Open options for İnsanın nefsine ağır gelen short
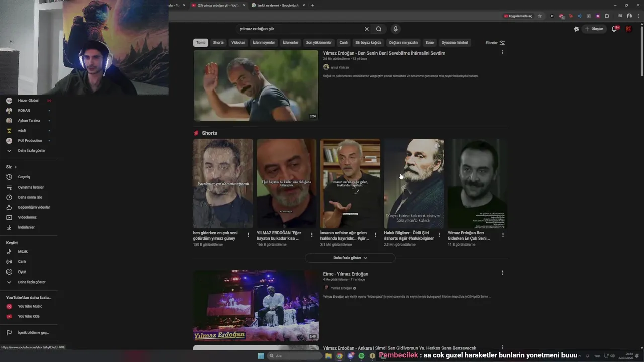This screenshot has height=362, width=644. [375, 235]
